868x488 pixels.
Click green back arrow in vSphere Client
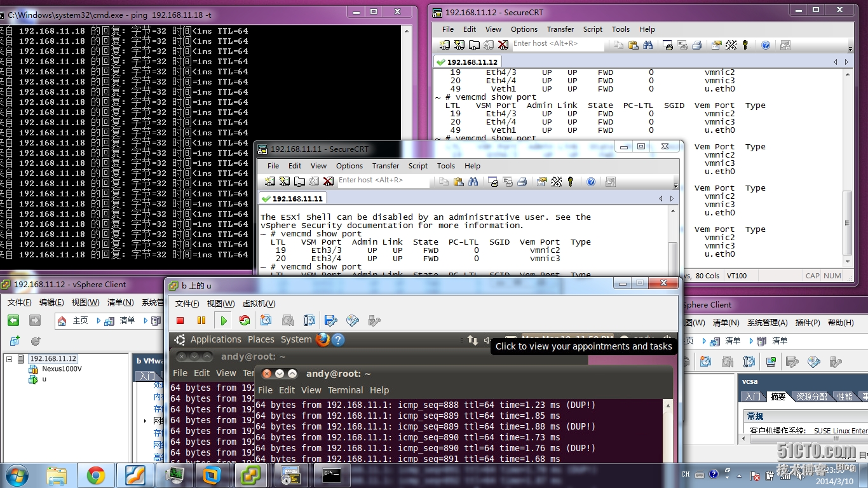point(13,320)
